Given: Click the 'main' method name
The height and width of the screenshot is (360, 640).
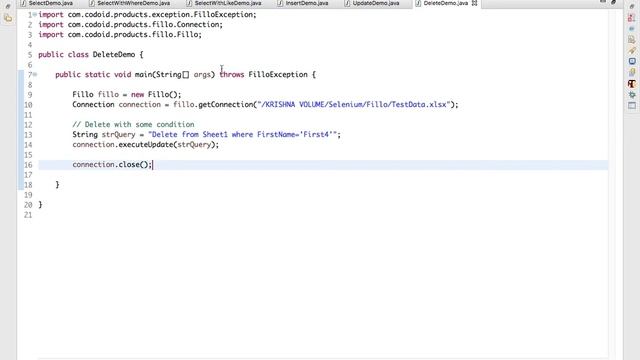Looking at the screenshot, I should click(x=143, y=75).
